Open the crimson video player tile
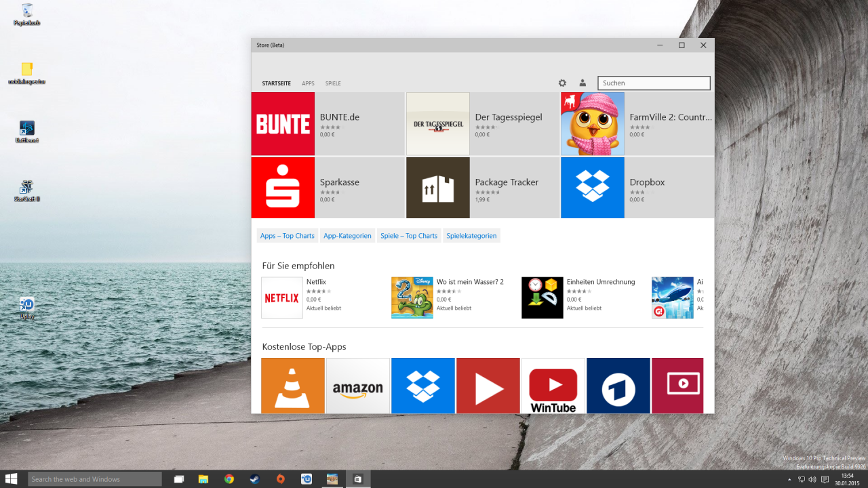This screenshot has height=488, width=868. (x=677, y=386)
